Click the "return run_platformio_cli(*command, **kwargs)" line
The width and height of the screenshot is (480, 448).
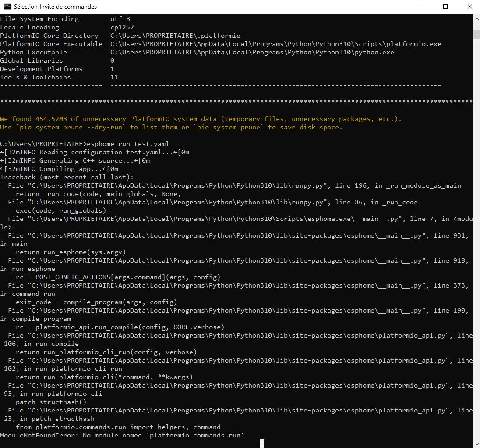pyautogui.click(x=104, y=377)
